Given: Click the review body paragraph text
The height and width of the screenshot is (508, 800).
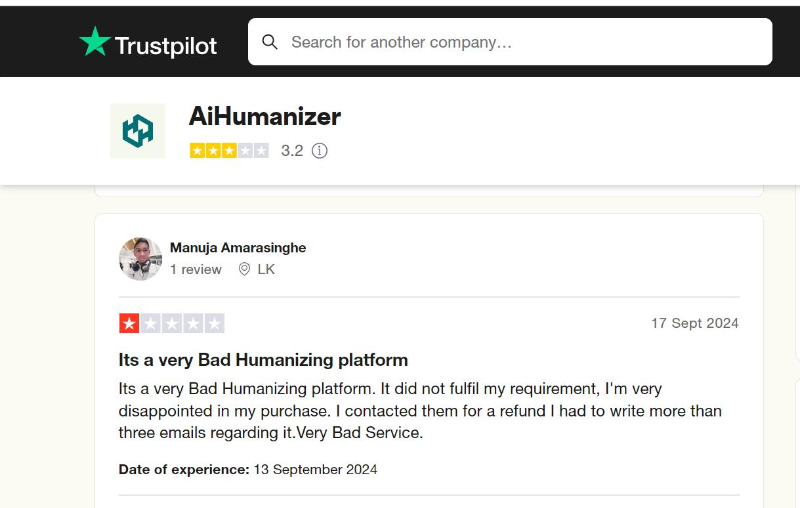Looking at the screenshot, I should tap(420, 411).
